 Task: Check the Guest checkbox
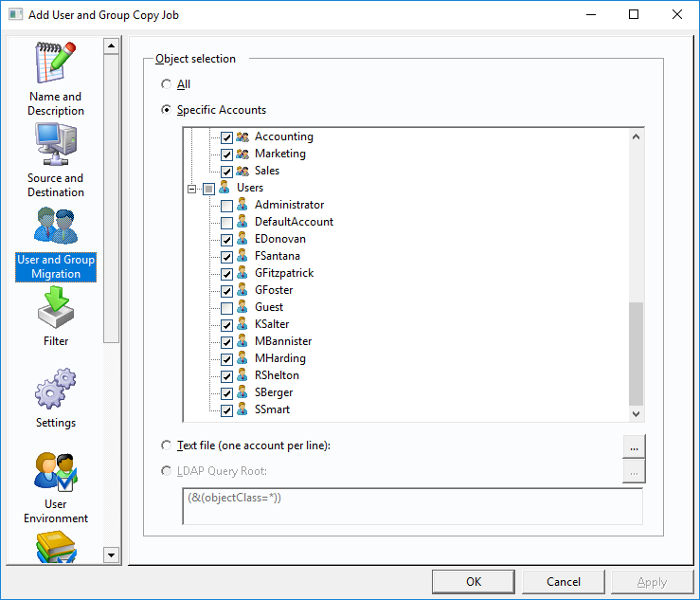pyautogui.click(x=226, y=308)
